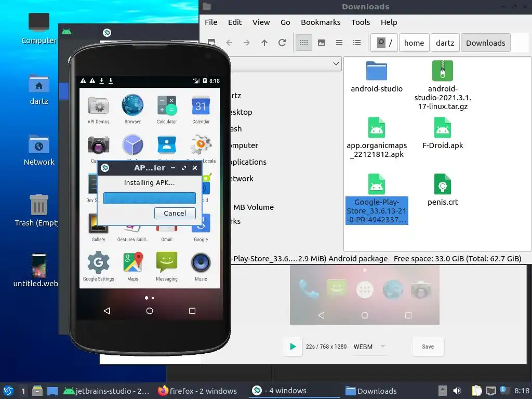The image size is (532, 399).
Task: Tap the Android home navigation button
Action: pos(149,311)
